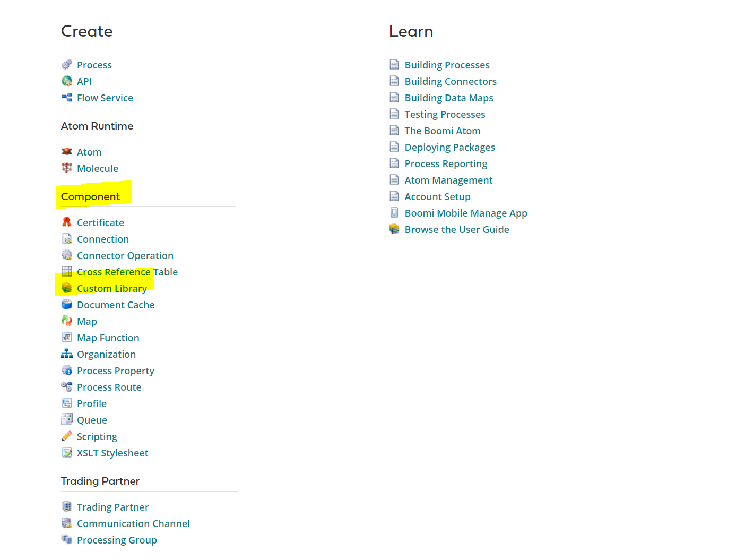Select the Custom Library stacked books icon
Image resolution: width=736 pixels, height=560 pixels.
67,288
